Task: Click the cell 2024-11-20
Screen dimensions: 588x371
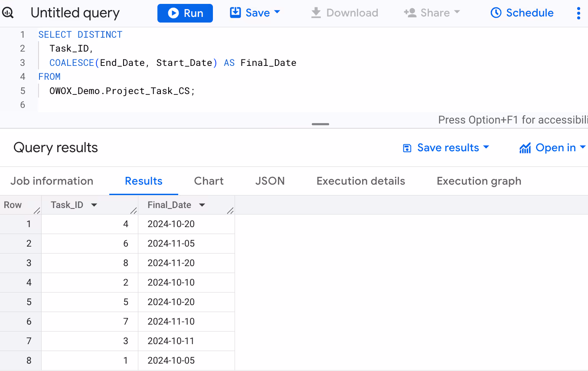Action: (x=186, y=263)
